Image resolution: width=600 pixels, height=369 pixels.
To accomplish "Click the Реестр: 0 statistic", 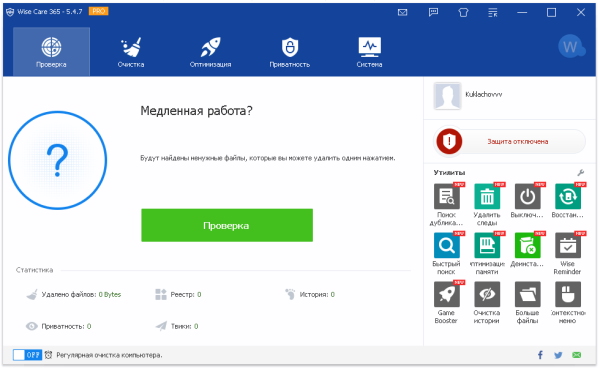I will 178,294.
